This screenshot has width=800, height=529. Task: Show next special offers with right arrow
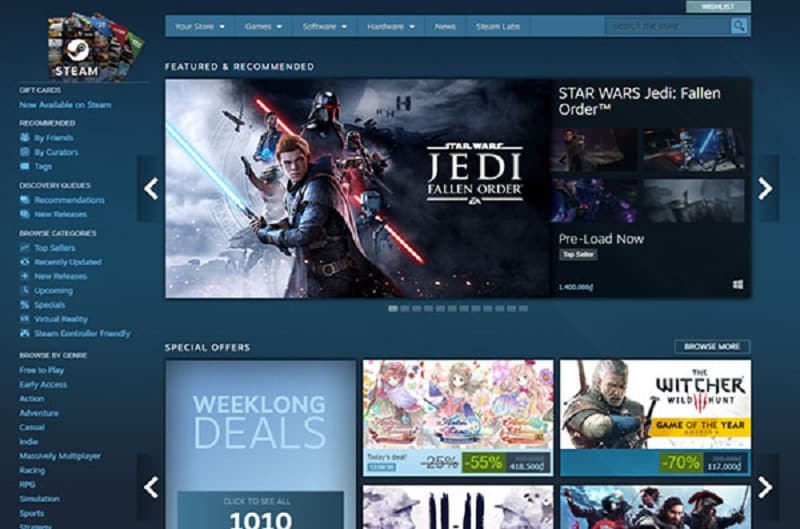point(765,487)
